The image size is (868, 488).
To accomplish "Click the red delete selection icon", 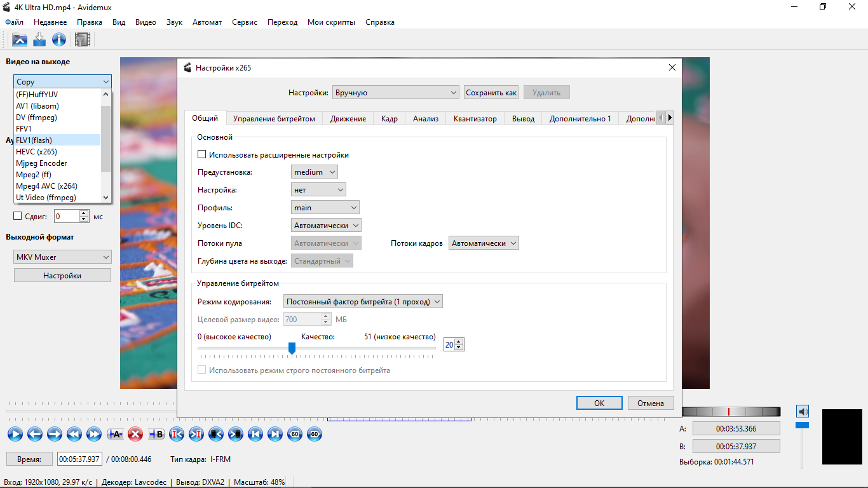I will [135, 435].
